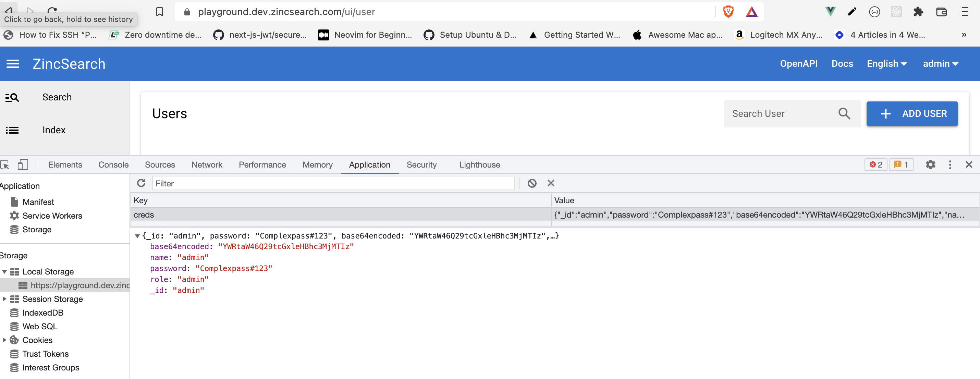Bookmark this page with the star icon

159,11
